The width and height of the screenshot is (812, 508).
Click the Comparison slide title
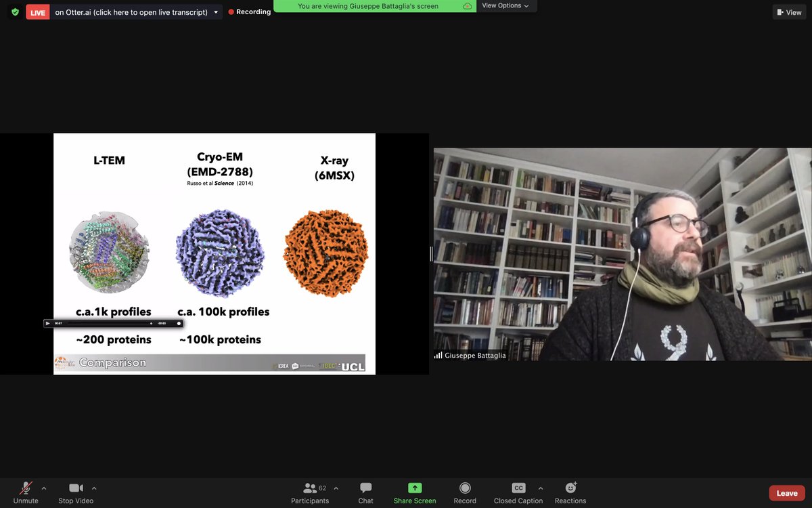click(x=112, y=363)
